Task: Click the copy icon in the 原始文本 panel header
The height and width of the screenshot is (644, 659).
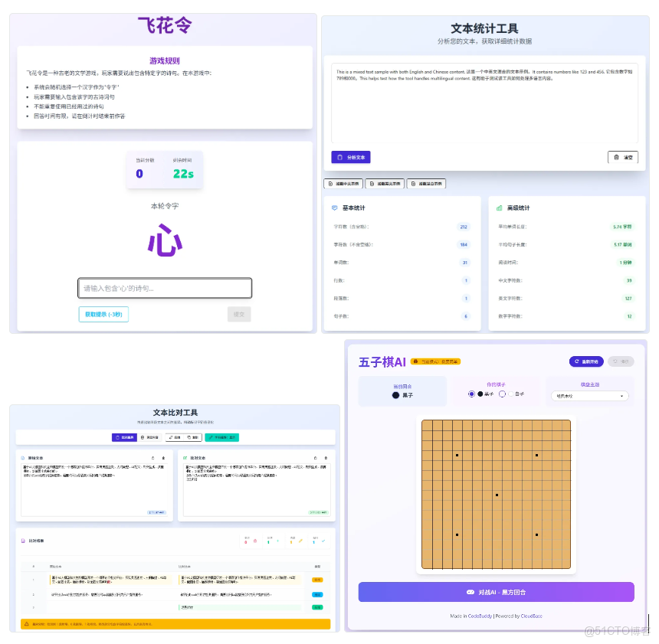Action: 155,458
